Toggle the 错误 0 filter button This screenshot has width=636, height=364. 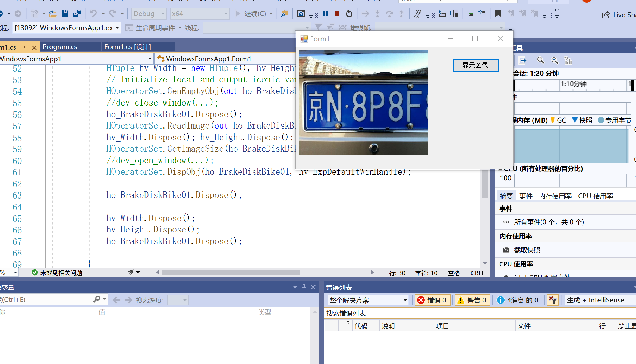point(432,300)
